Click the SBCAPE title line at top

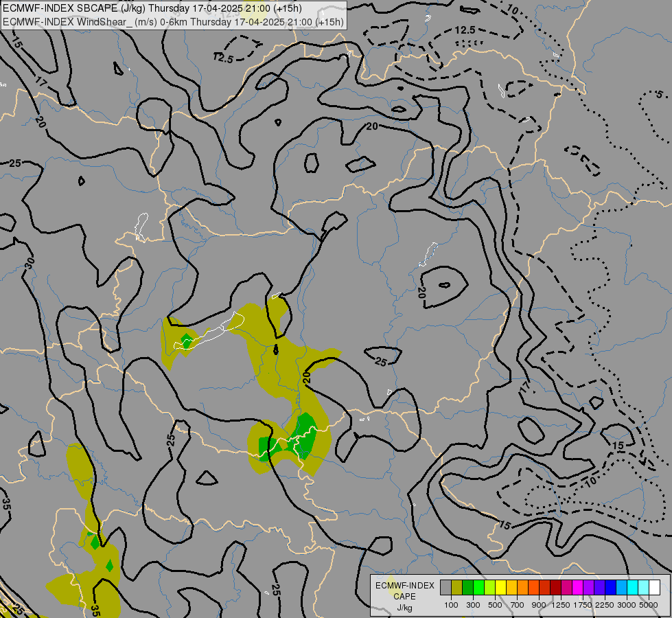coord(152,8)
